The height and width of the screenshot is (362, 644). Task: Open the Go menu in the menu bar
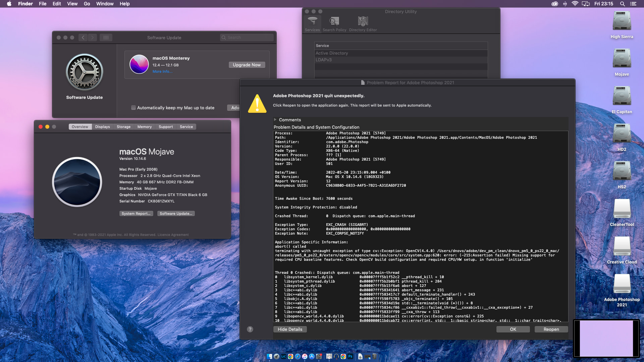coord(87,4)
